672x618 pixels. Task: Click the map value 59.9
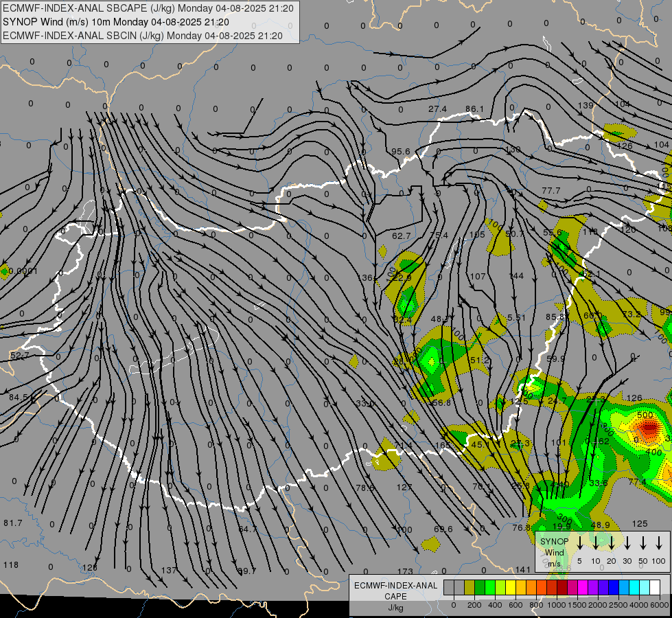(556, 358)
